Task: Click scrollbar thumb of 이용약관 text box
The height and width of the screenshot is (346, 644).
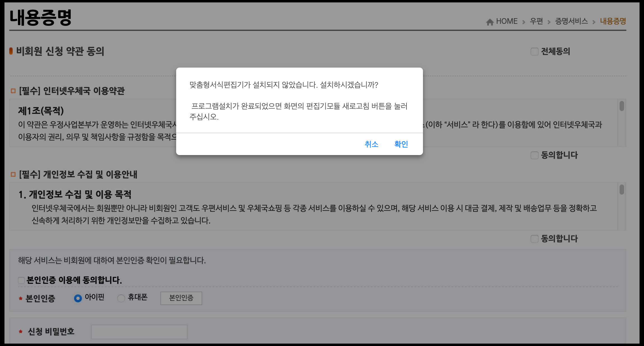Action: point(622,106)
